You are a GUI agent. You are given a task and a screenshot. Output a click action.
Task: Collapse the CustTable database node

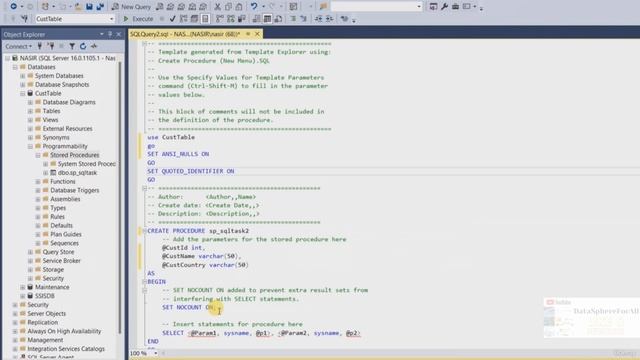click(22, 93)
